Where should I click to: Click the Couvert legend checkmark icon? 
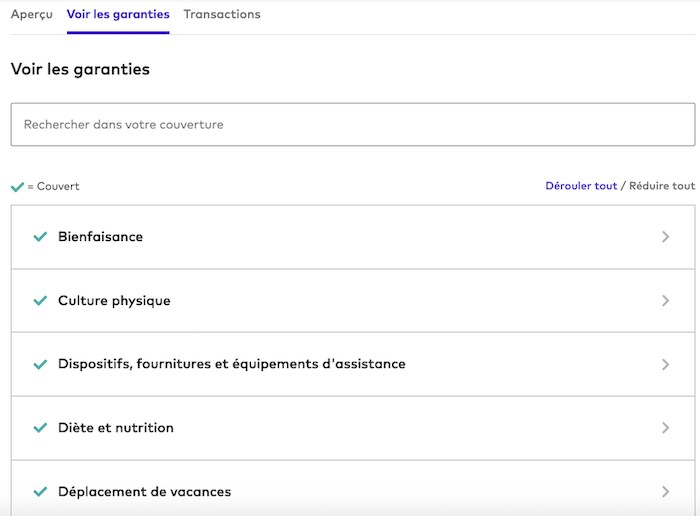click(x=17, y=187)
